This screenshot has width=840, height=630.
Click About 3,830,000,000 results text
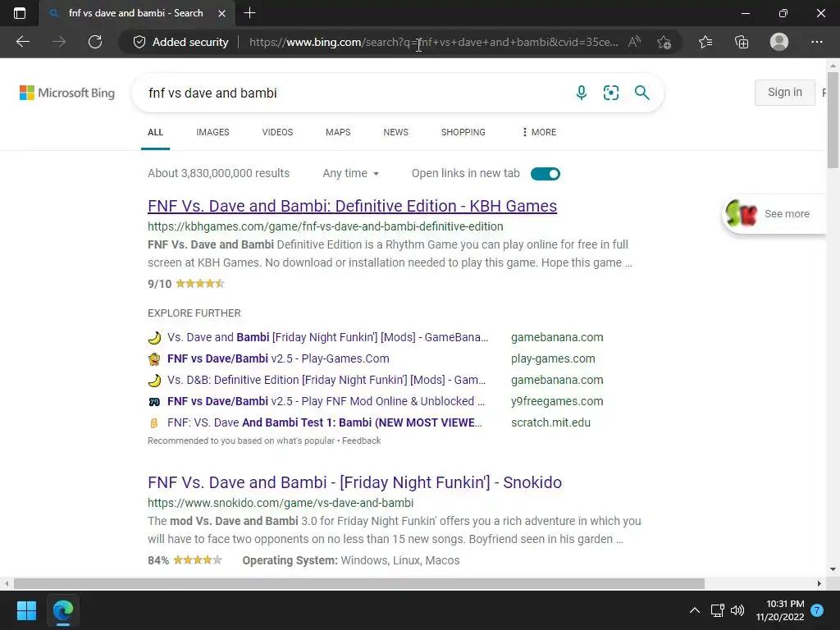pos(218,174)
